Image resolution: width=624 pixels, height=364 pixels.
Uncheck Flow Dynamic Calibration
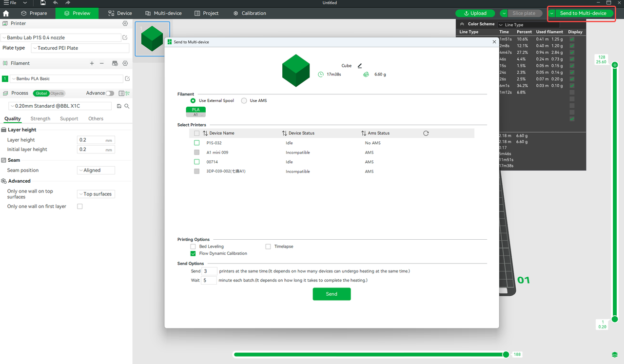[193, 253]
